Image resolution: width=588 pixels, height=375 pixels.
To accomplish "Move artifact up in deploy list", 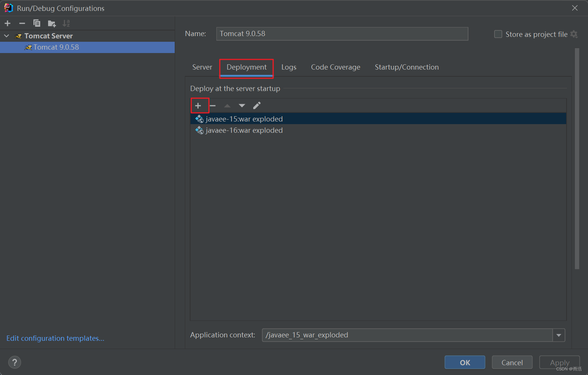I will pos(227,106).
